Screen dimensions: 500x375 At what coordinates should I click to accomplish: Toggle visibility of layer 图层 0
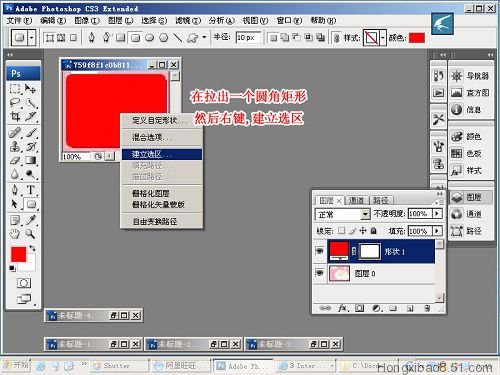[320, 273]
